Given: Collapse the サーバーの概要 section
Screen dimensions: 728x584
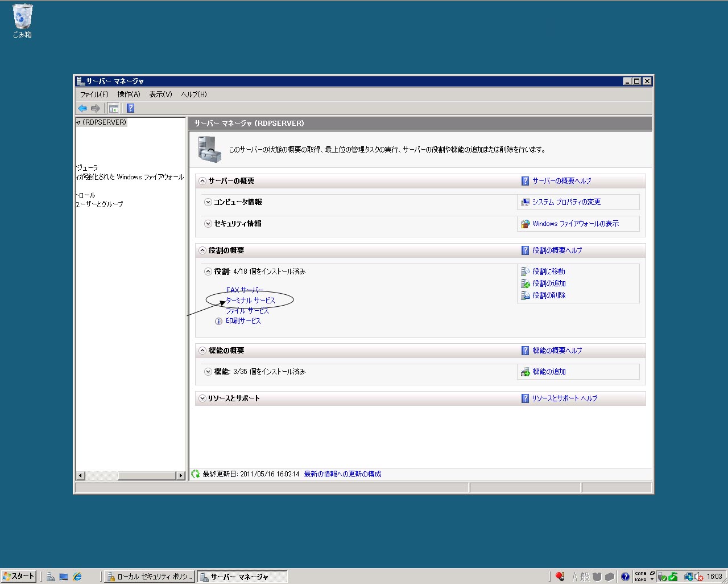Looking at the screenshot, I should point(202,181).
